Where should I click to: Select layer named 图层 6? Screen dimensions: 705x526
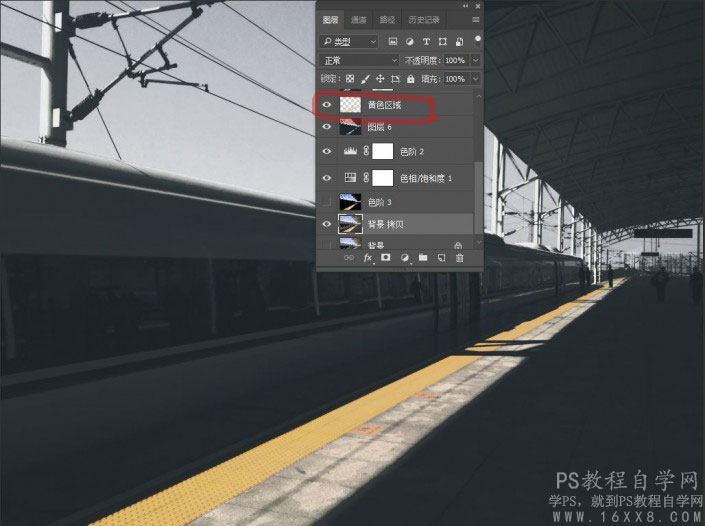click(x=379, y=127)
